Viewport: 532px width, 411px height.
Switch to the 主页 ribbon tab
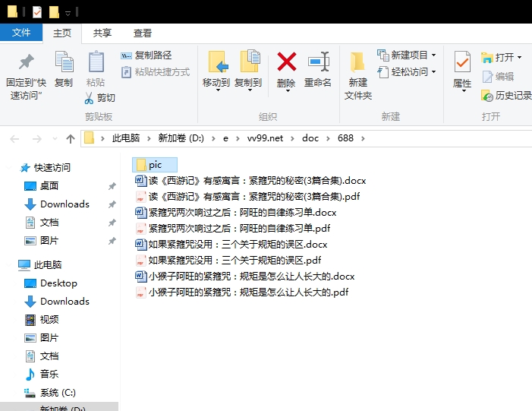pos(62,33)
